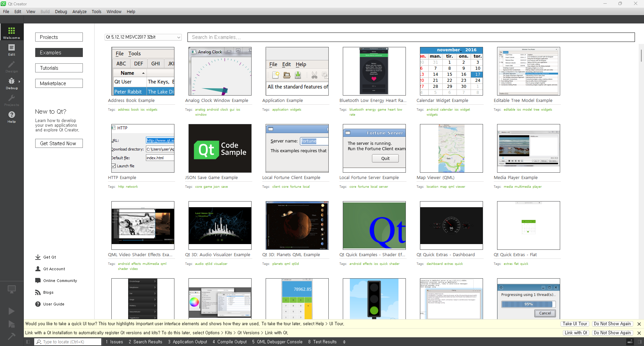The image size is (644, 346).
Task: Build project with the hammer icon
Action: point(11,336)
